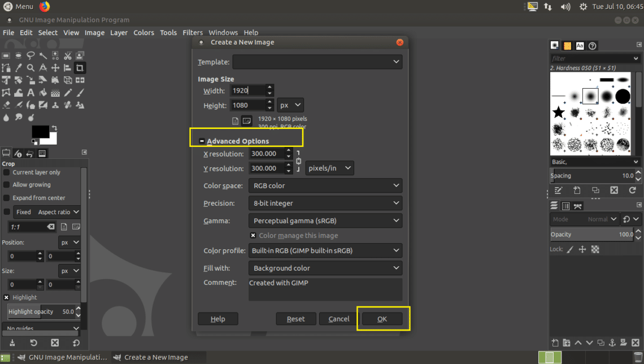This screenshot has height=364, width=644.
Task: Uncheck the Highlight checkbox
Action: coord(6,297)
